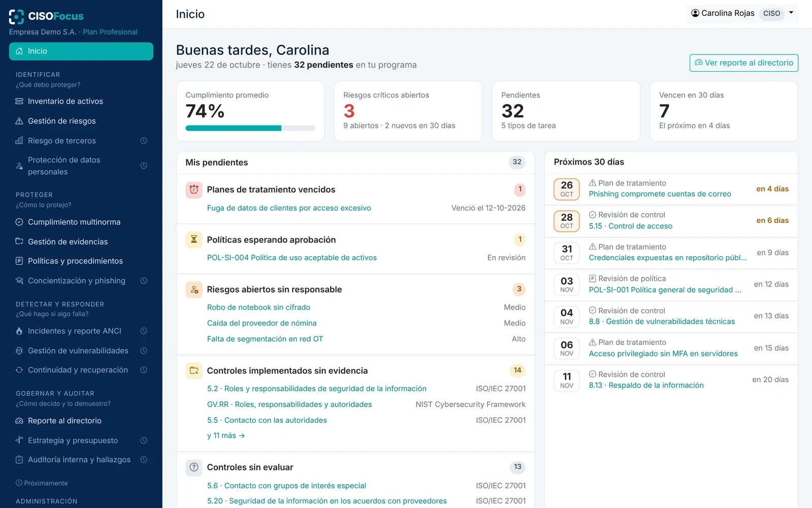Open Inicio in the sidebar
812x508 pixels.
point(81,51)
